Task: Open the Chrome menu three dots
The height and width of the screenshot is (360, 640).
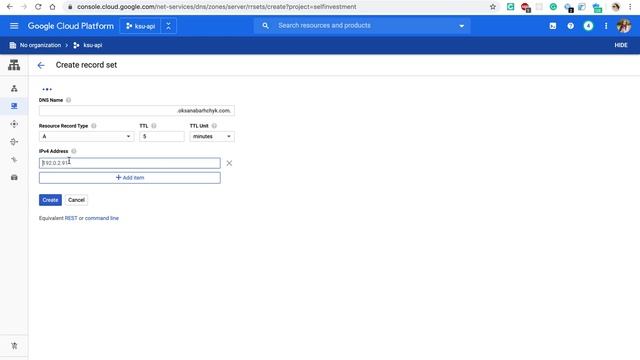Action: tap(630, 7)
